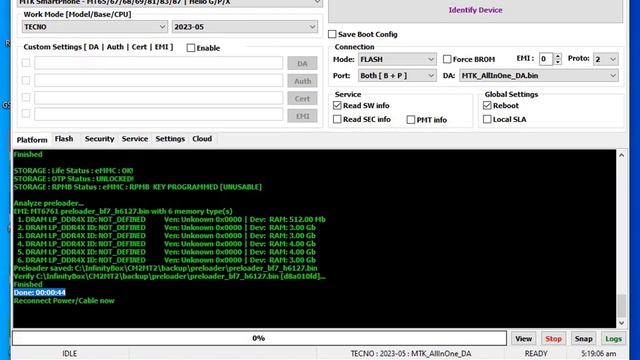Open the MTK_AllInOne_DA.bin DA dropdown

point(539,76)
